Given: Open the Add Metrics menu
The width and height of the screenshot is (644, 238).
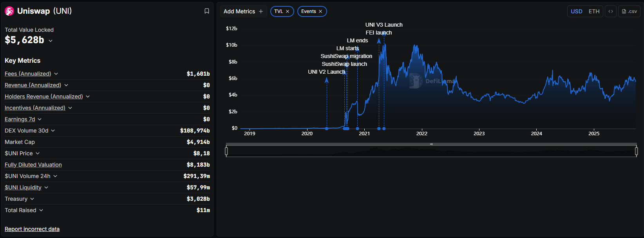Looking at the screenshot, I should [x=243, y=11].
